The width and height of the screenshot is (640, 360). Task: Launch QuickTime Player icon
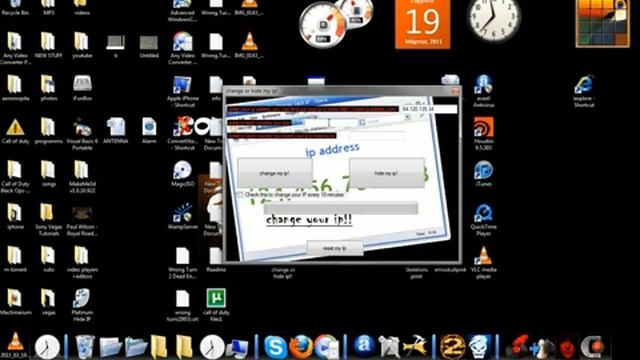click(x=483, y=219)
